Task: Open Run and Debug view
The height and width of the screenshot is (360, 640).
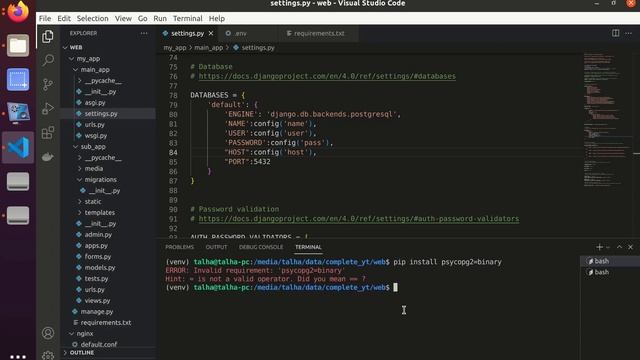Action: pyautogui.click(x=48, y=109)
